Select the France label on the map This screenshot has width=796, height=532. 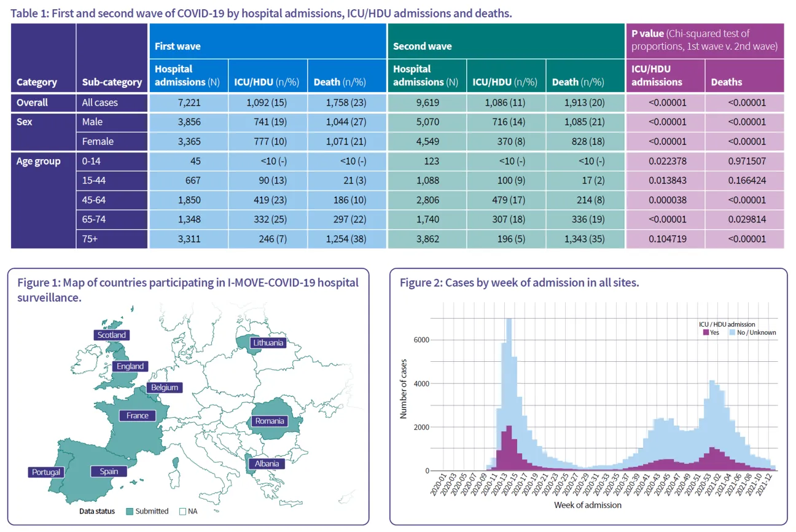click(138, 416)
